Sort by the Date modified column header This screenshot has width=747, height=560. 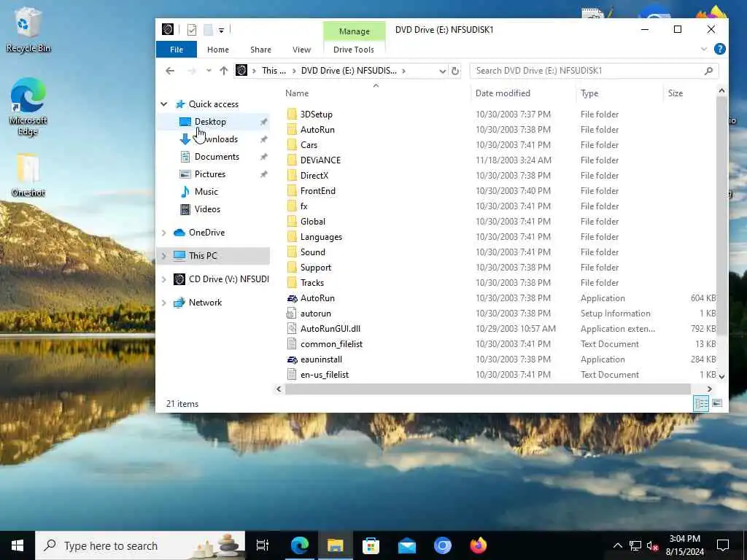point(503,93)
